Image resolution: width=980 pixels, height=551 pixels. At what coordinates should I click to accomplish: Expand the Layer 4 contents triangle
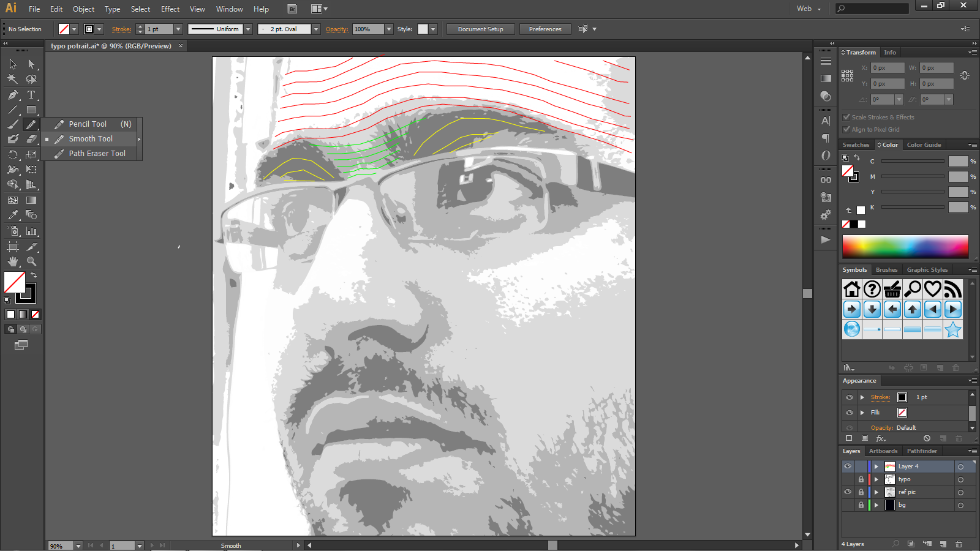(x=875, y=466)
